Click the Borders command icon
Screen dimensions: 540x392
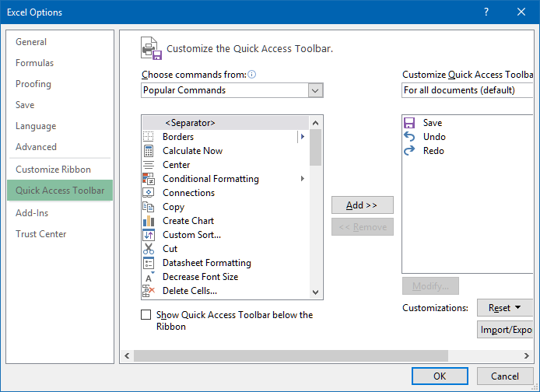coord(149,137)
